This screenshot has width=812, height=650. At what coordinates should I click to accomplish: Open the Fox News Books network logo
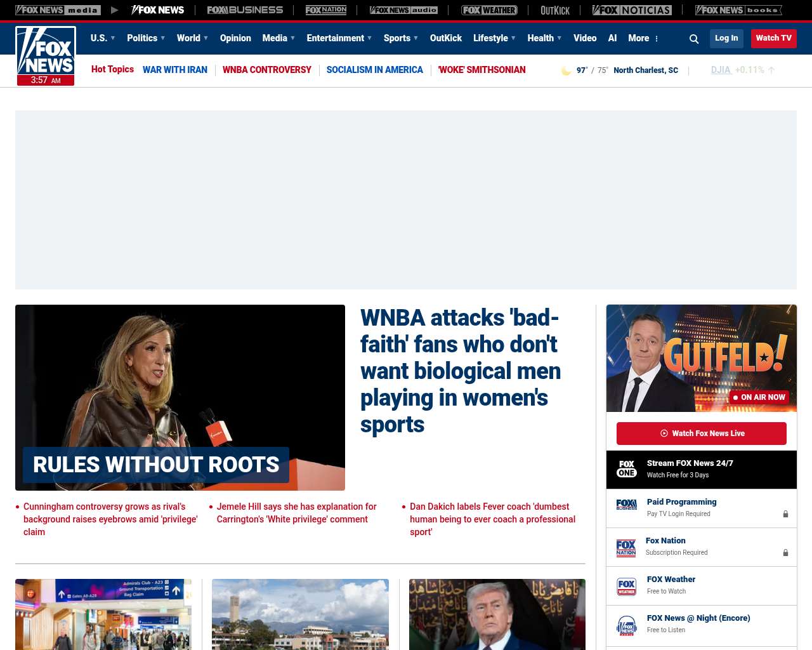click(x=738, y=10)
